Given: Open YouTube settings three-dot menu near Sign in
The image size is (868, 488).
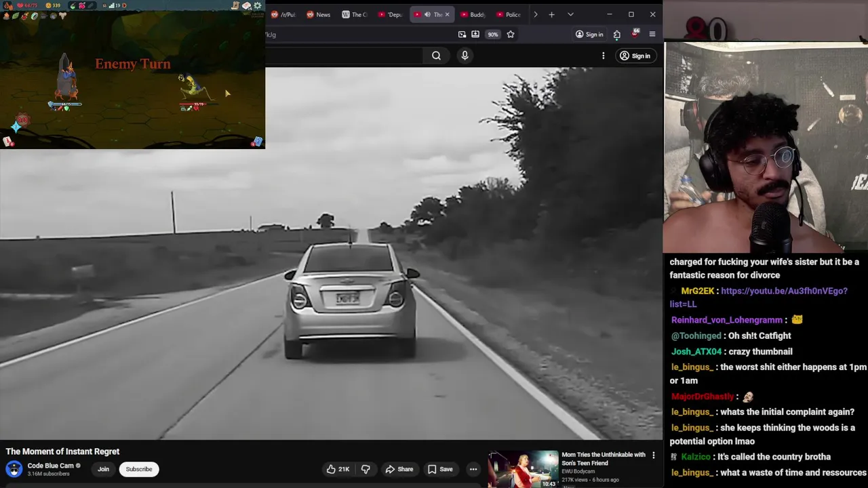Looking at the screenshot, I should (x=603, y=56).
